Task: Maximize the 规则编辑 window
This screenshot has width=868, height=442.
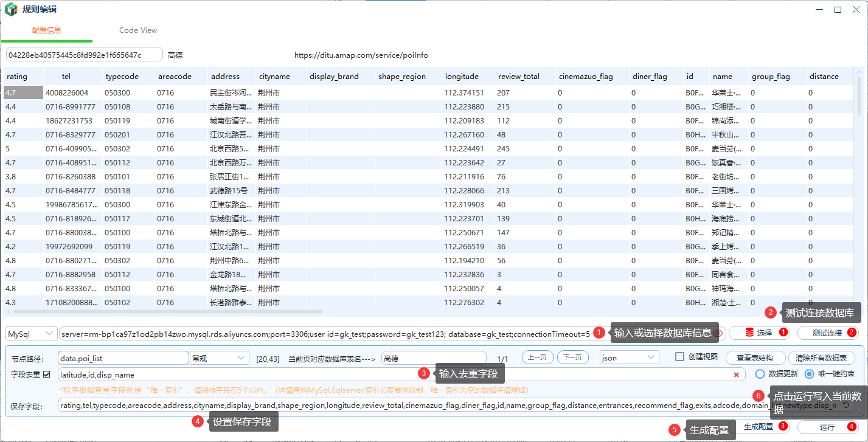Action: point(838,10)
